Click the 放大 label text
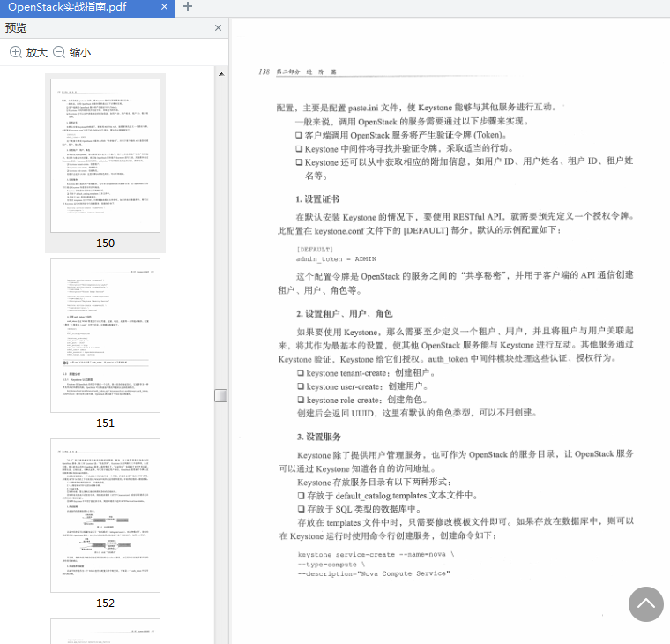 pyautogui.click(x=37, y=53)
